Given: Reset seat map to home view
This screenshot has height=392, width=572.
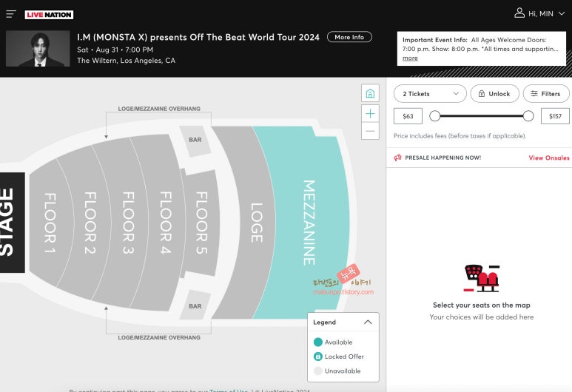Looking at the screenshot, I should pyautogui.click(x=370, y=94).
